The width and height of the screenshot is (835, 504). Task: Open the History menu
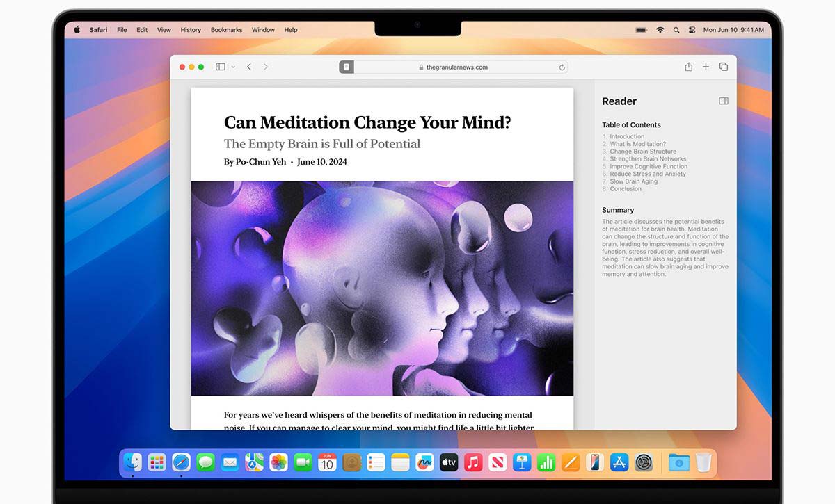[190, 30]
